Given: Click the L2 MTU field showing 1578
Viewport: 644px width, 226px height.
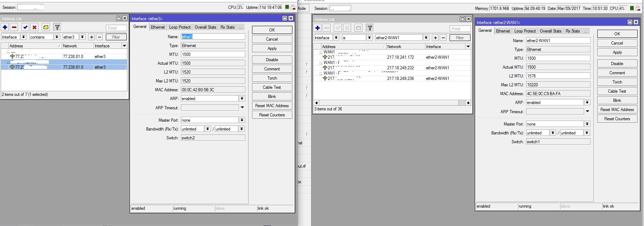Looking at the screenshot, I should point(558,76).
